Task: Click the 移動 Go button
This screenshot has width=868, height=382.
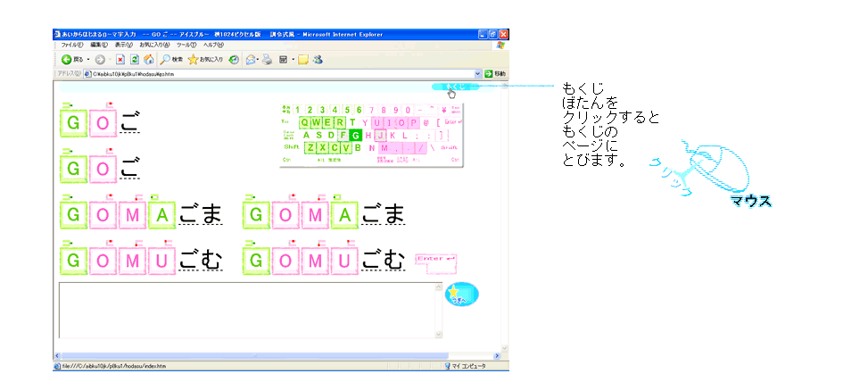Action: pyautogui.click(x=495, y=73)
